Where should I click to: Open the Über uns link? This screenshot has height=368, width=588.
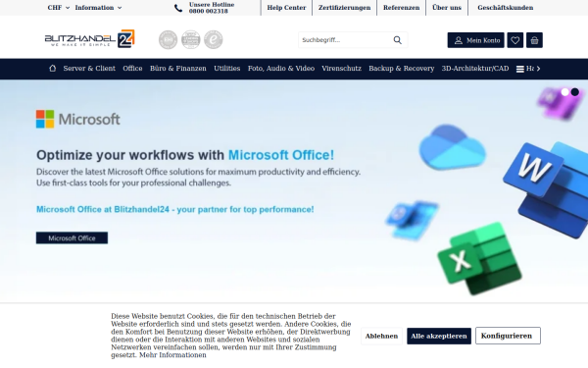(x=447, y=8)
